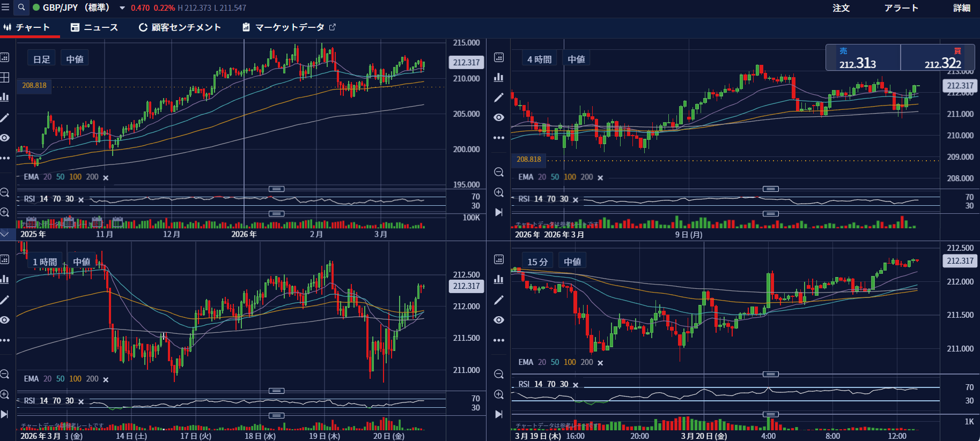Open the アラート alerts button
The height and width of the screenshot is (441, 980).
click(x=901, y=8)
